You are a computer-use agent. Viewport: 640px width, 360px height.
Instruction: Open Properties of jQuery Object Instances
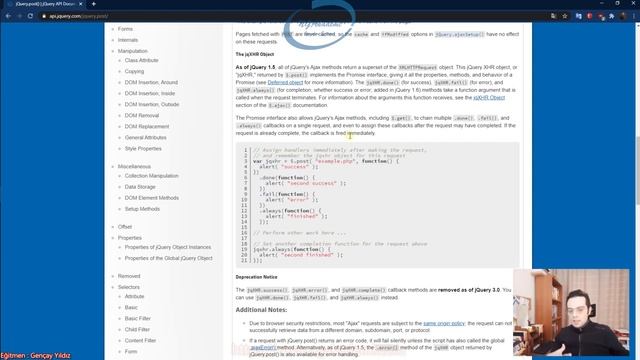[168, 247]
